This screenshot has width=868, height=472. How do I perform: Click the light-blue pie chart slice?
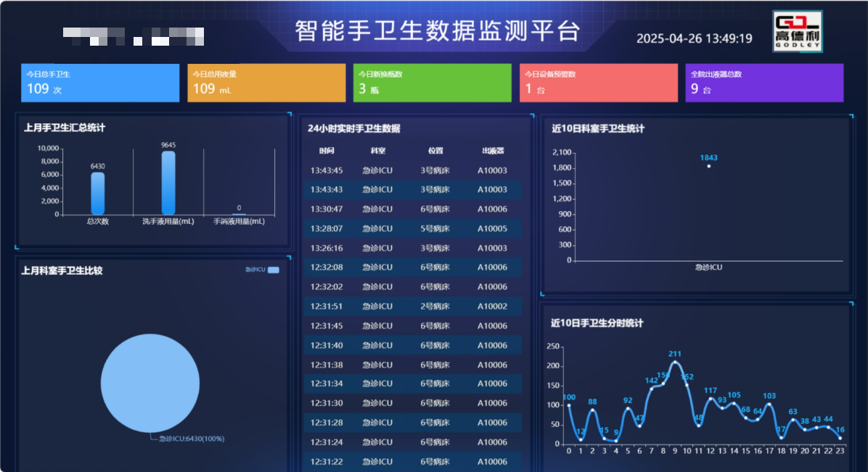click(x=150, y=383)
